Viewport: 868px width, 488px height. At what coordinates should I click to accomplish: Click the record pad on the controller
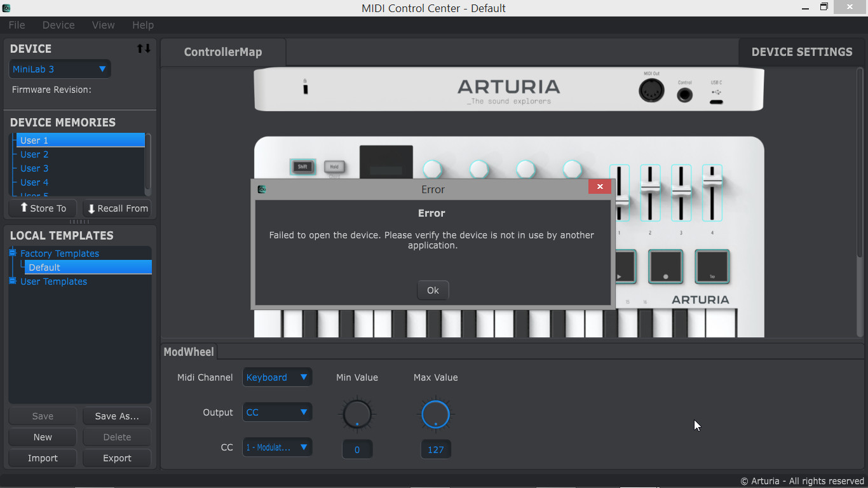click(665, 266)
